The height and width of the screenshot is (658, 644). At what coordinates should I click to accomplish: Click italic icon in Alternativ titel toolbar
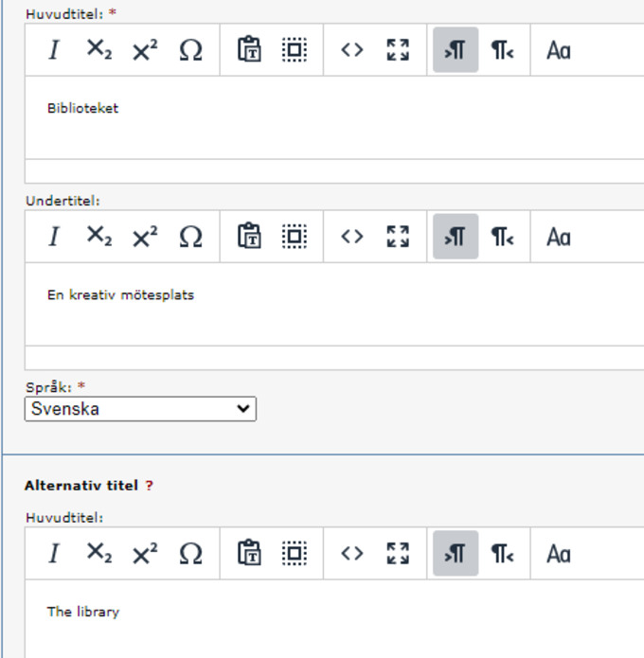point(54,554)
